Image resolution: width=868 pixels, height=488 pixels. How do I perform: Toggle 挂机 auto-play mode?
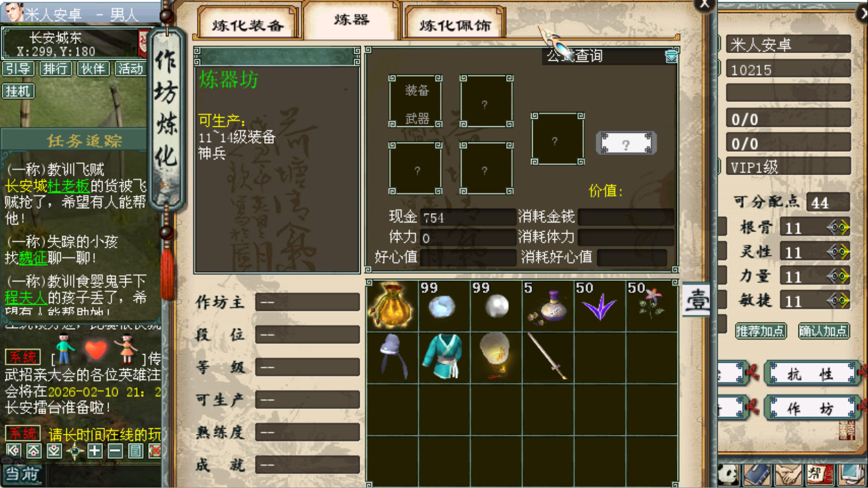[x=18, y=91]
